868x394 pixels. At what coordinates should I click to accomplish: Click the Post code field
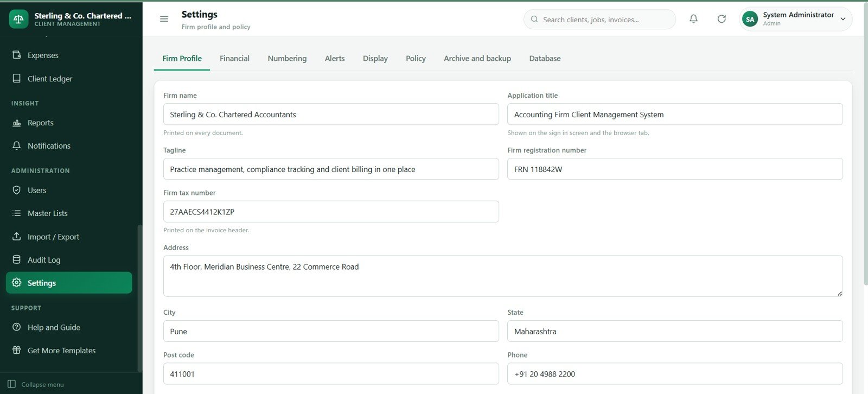(331, 374)
